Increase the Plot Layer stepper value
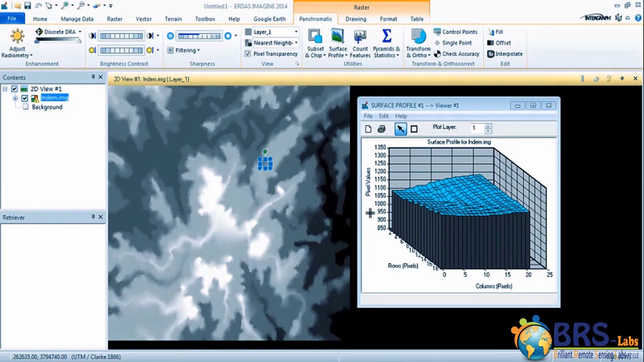The width and height of the screenshot is (644, 362). [488, 126]
